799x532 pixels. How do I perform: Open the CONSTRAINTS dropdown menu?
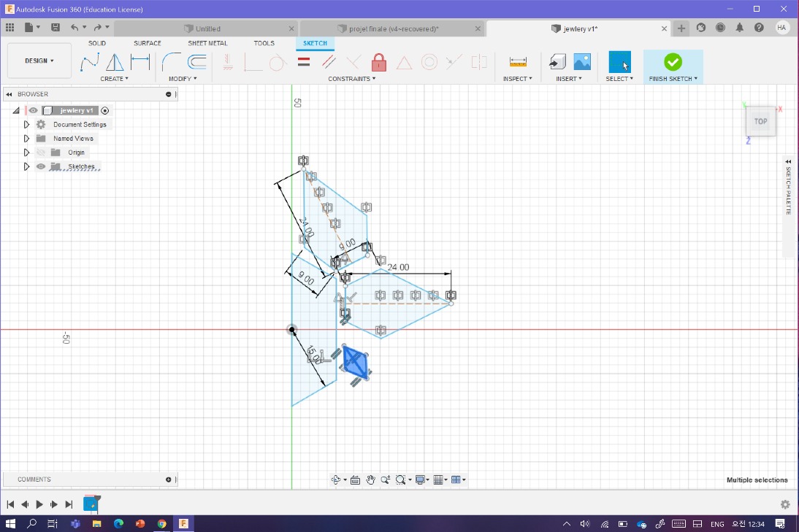[x=351, y=79]
